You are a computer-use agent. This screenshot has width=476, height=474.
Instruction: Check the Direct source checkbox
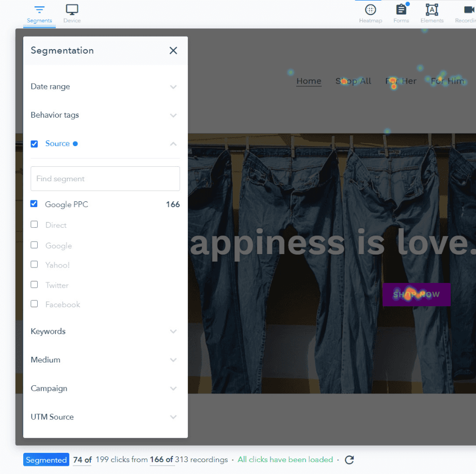pos(34,225)
